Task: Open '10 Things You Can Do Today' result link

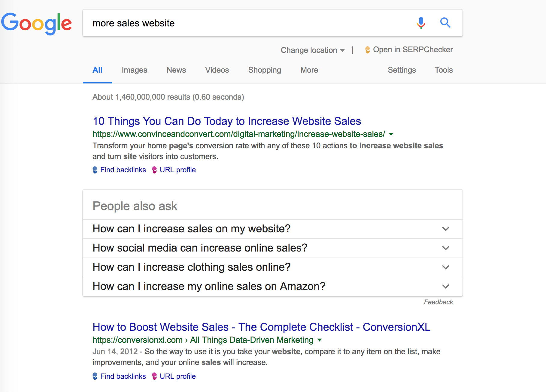Action: (x=227, y=121)
